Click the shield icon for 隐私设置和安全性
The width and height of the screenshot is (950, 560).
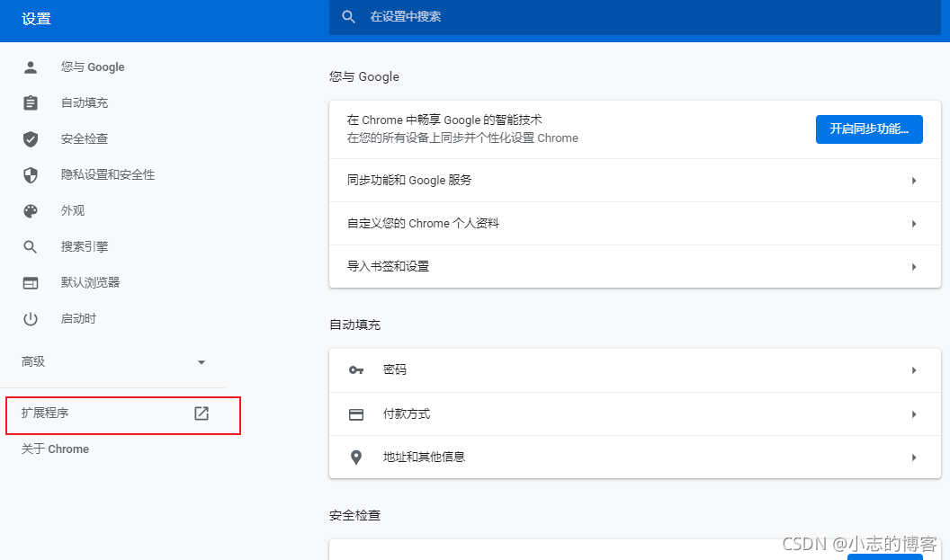(31, 175)
